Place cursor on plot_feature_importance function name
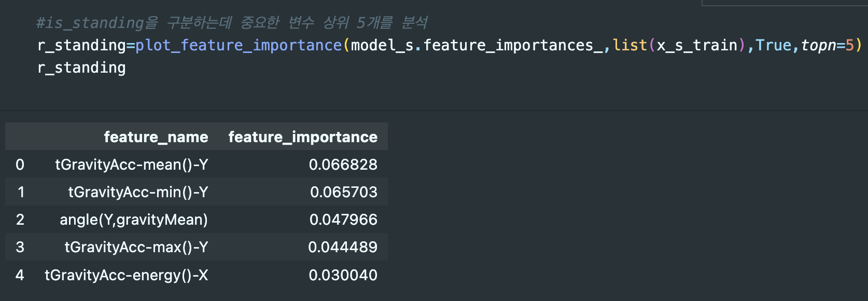Screen dimensions: 868x301 [239, 46]
